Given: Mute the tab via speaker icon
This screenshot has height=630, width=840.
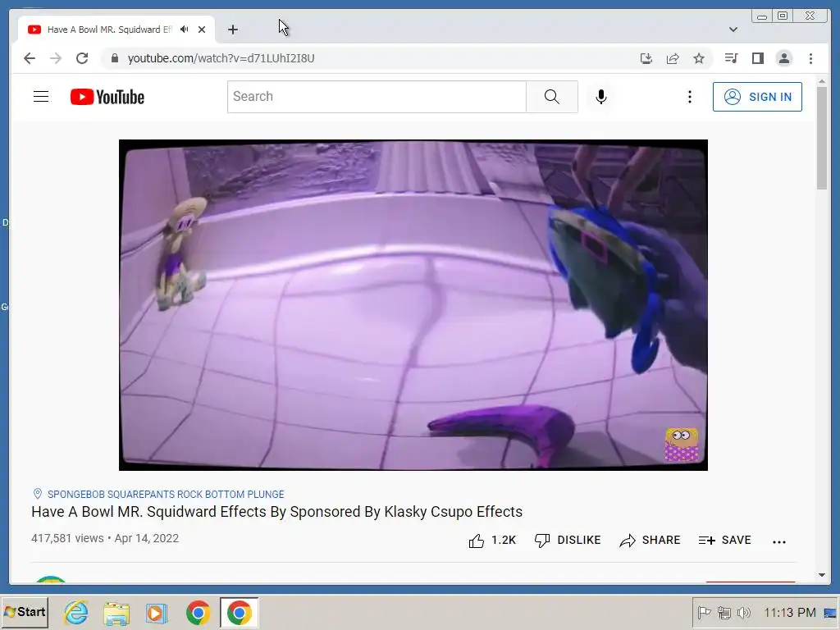Looking at the screenshot, I should tap(185, 30).
